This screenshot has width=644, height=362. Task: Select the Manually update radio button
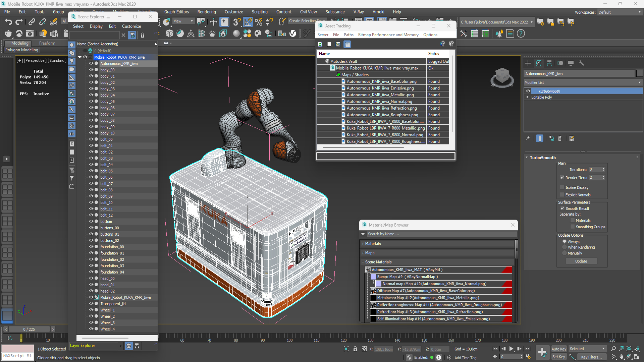565,253
